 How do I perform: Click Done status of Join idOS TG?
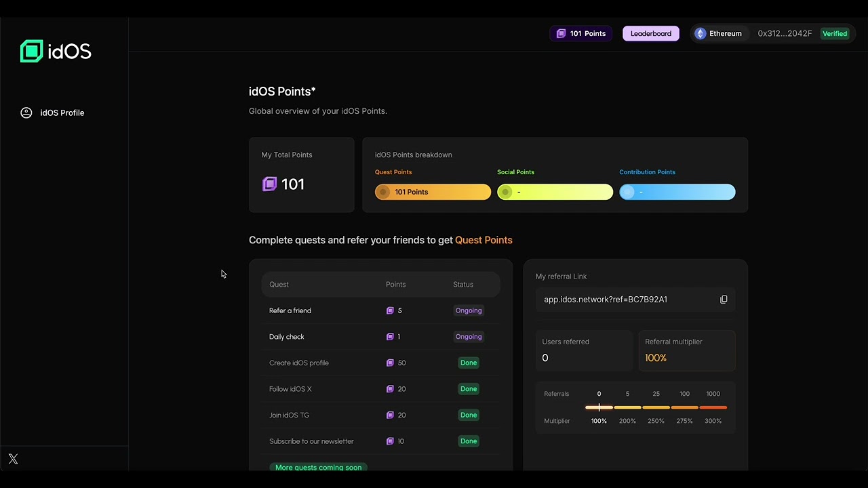[469, 415]
